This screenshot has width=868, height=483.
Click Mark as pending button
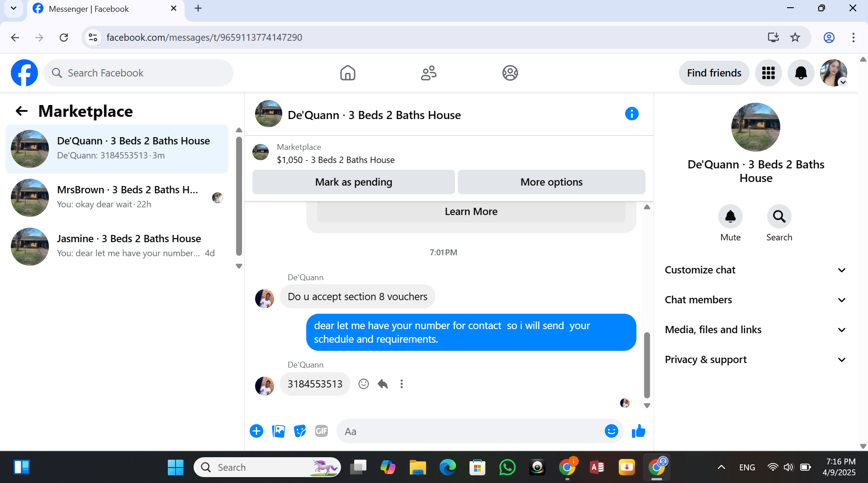(x=353, y=182)
